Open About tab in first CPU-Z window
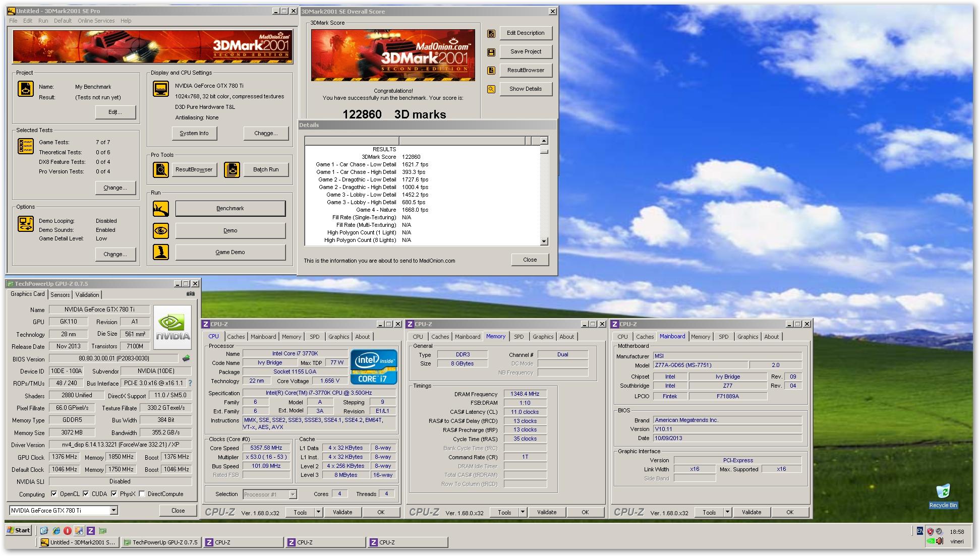980x556 pixels. click(x=362, y=337)
